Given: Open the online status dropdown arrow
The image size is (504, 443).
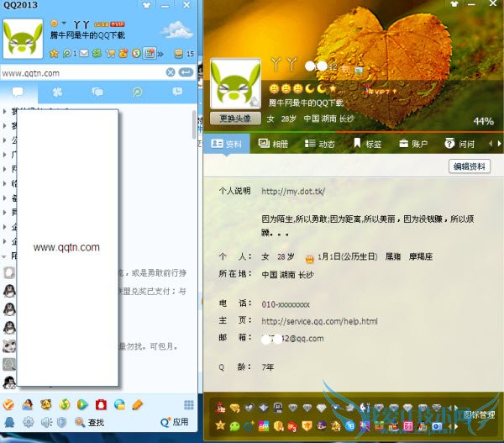Looking at the screenshot, I should tap(64, 24).
